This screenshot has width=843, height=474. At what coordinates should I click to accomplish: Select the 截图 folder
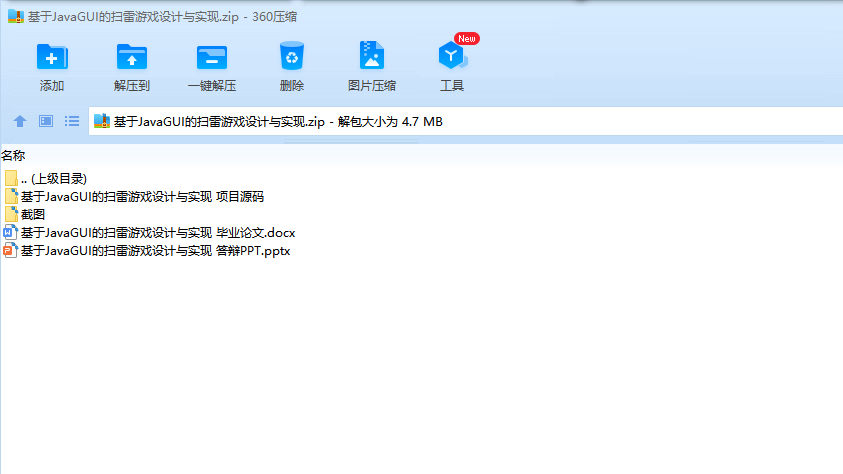point(25,214)
